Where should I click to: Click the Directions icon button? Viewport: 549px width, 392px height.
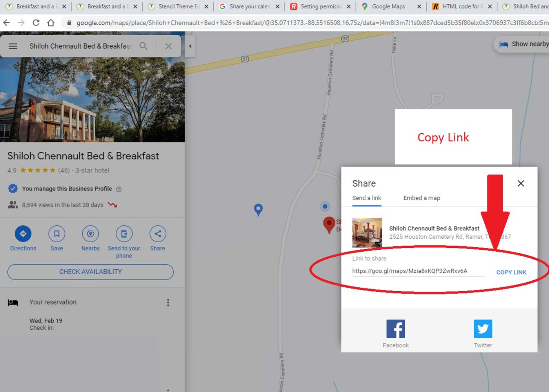pyautogui.click(x=23, y=234)
